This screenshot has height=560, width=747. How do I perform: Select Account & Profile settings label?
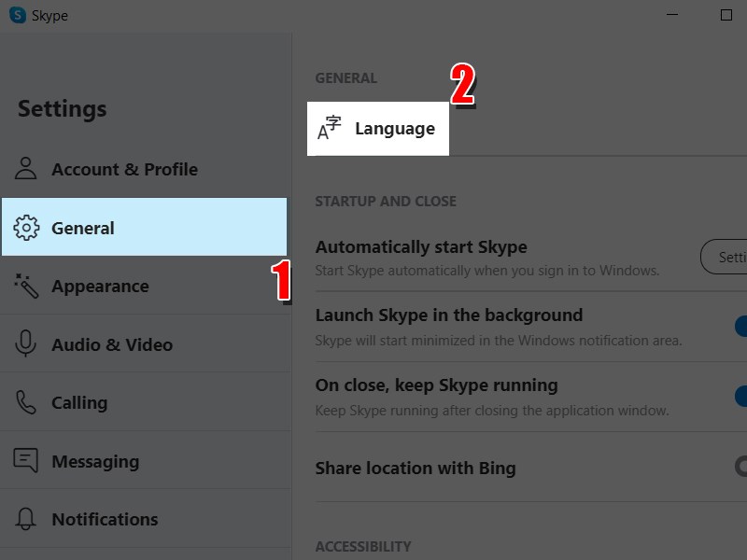click(x=124, y=170)
